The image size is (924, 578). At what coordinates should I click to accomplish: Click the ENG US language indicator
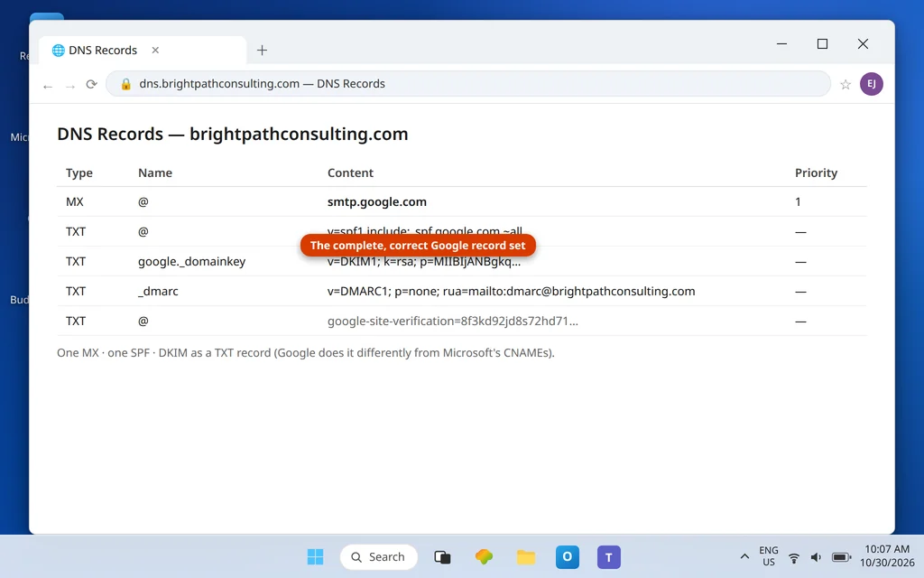769,556
